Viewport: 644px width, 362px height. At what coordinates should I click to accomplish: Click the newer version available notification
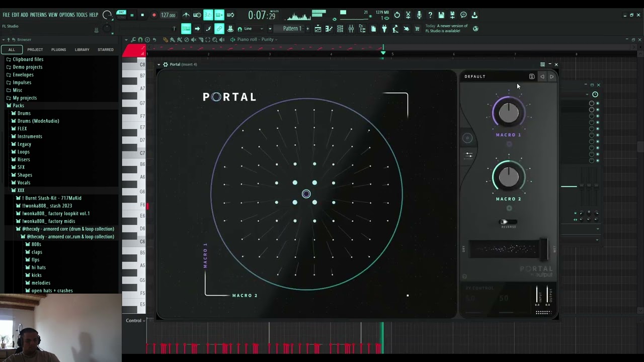point(447,29)
